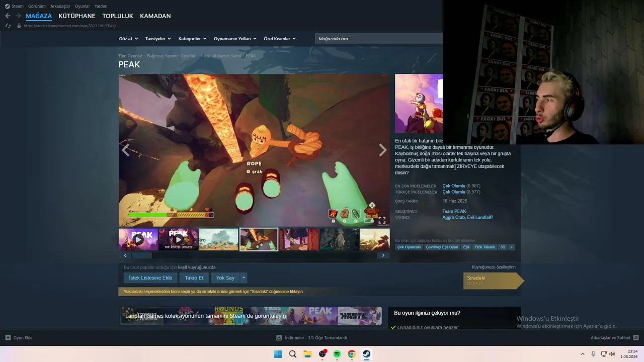
Task: Click the Oyun Ekle plus icon
Action: (8, 338)
